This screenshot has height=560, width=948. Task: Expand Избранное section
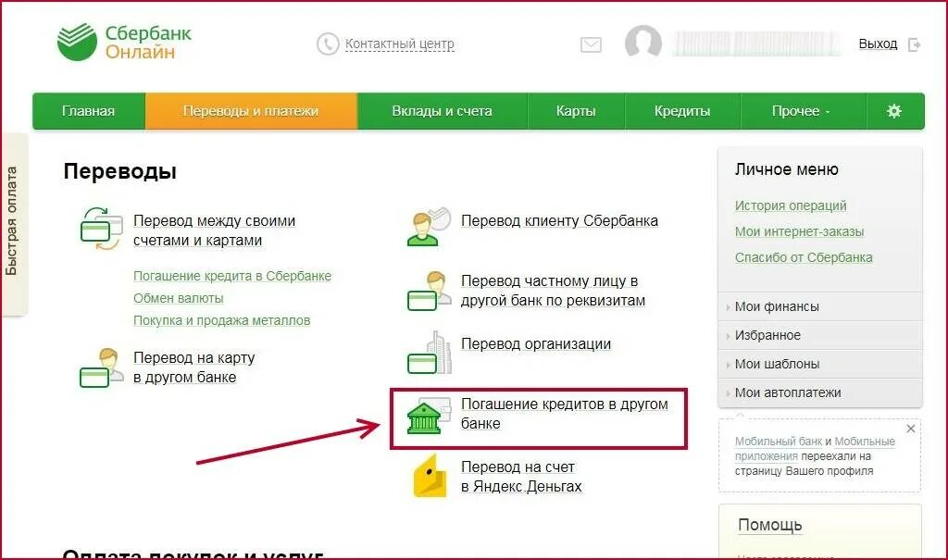coord(820,335)
